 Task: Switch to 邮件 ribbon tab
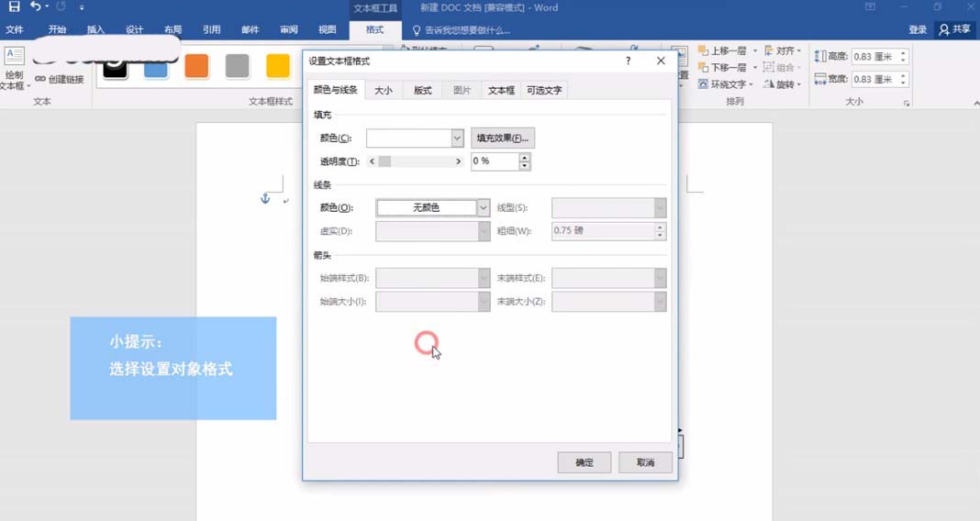[250, 29]
